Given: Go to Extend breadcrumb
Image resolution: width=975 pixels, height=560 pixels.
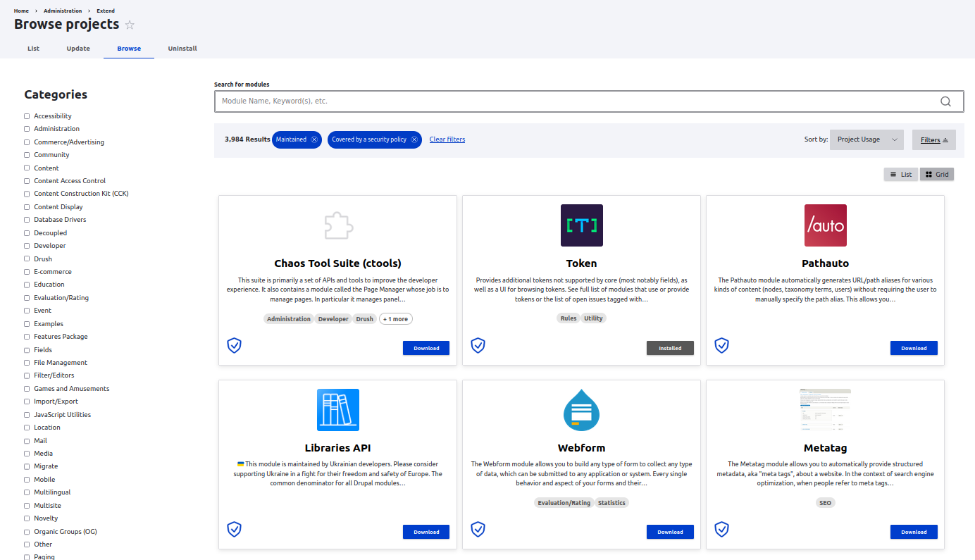Looking at the screenshot, I should (106, 11).
